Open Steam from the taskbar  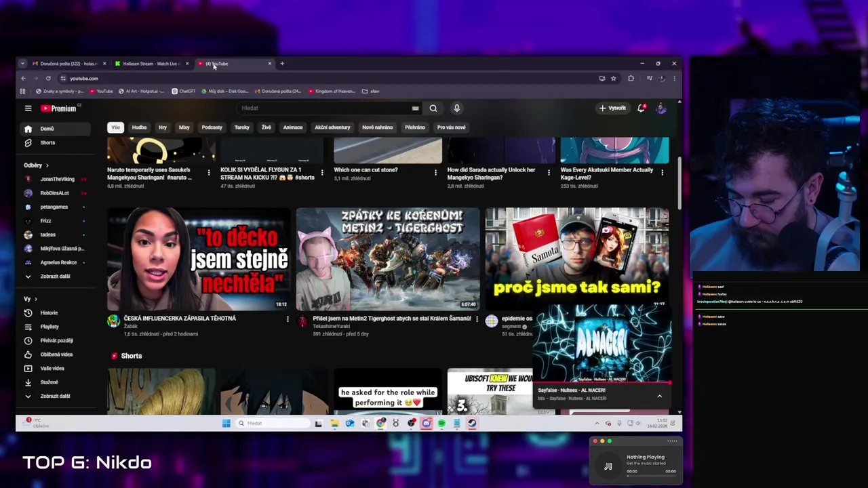(x=472, y=424)
